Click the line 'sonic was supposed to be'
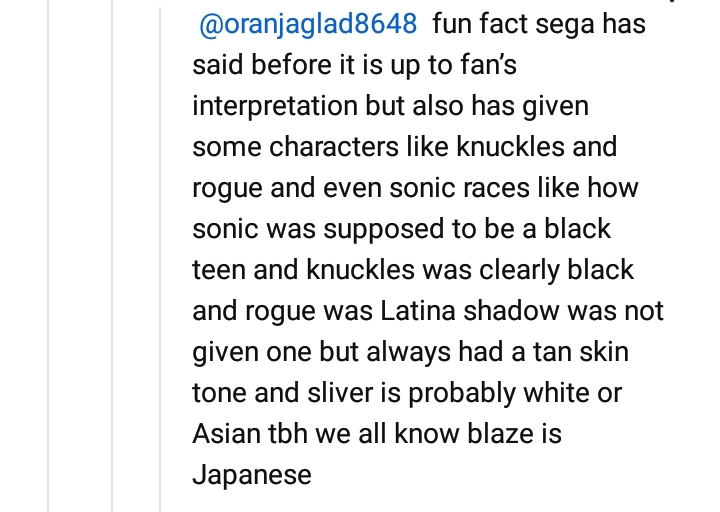 click(401, 229)
